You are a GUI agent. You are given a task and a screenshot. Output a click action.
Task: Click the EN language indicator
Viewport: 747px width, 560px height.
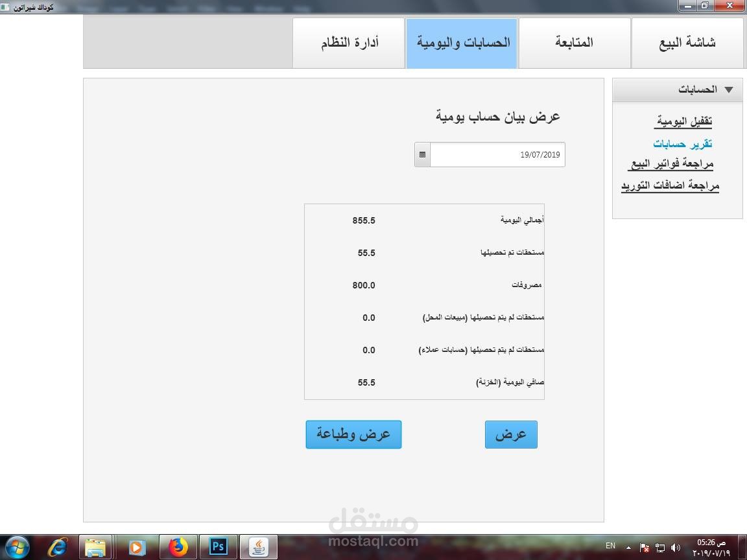610,546
